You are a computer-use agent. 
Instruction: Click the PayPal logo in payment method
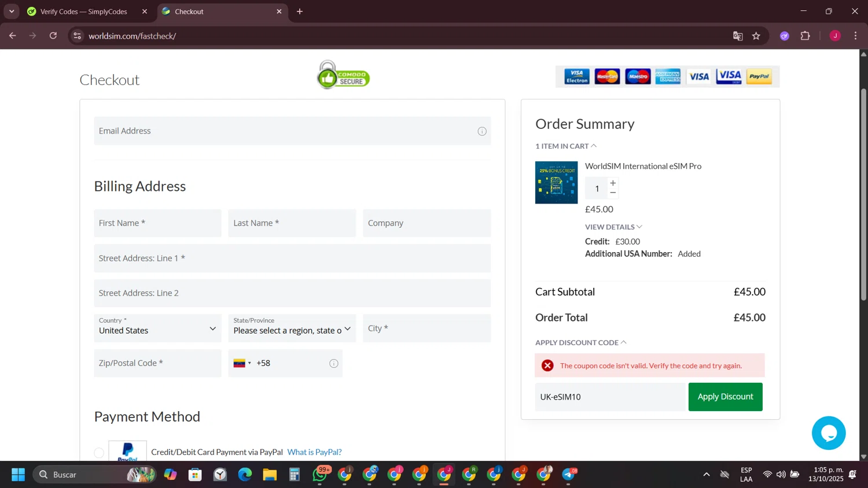(x=127, y=451)
